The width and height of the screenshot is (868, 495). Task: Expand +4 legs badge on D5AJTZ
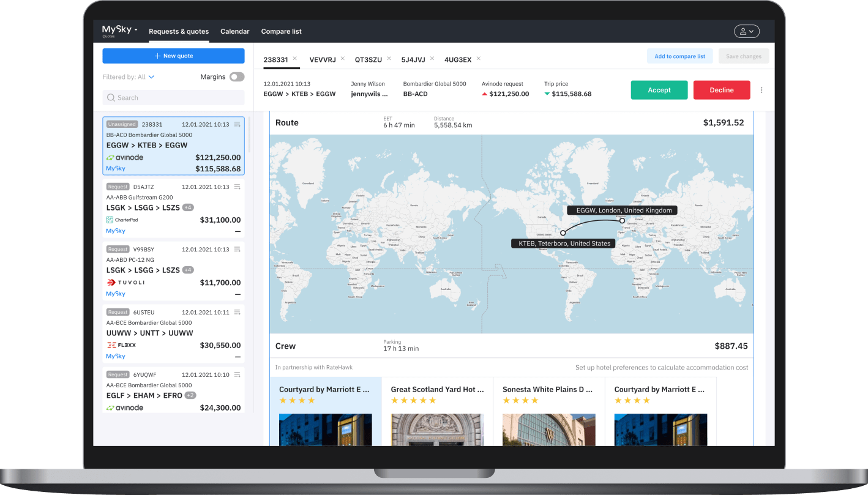(x=188, y=207)
